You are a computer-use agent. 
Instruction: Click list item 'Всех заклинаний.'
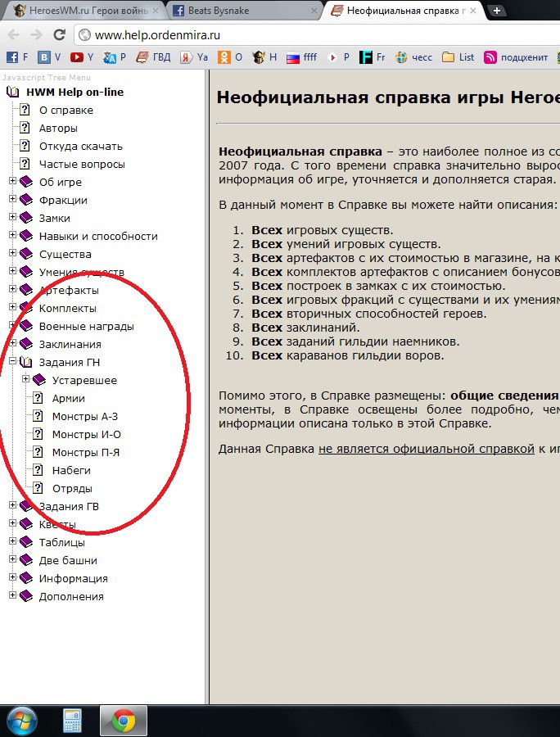point(305,328)
